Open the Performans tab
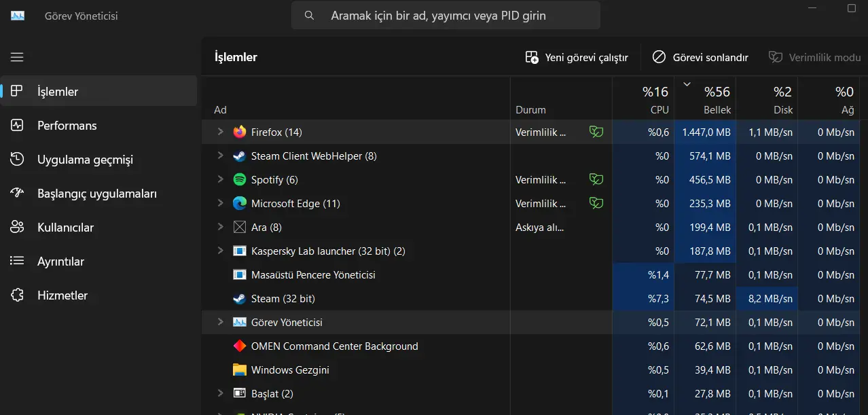Viewport: 868px width, 415px height. 98,126
